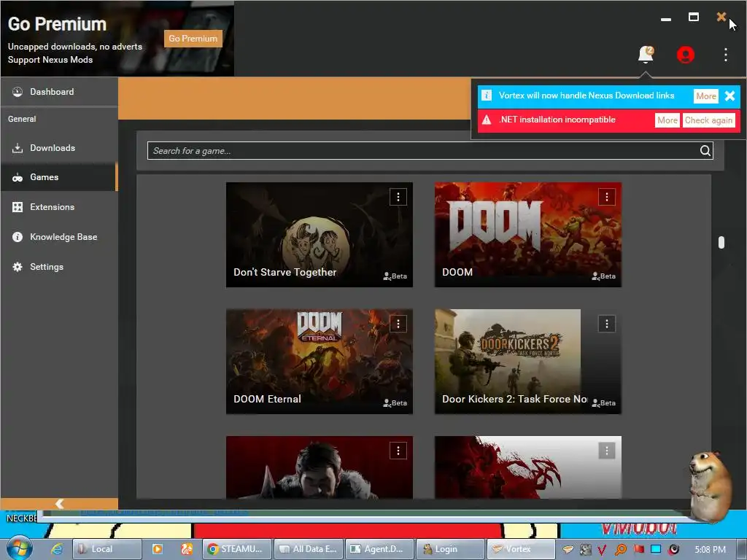Screen dimensions: 747x560
Task: Select the DOOM Eternal game thumbnail
Action: 320,362
